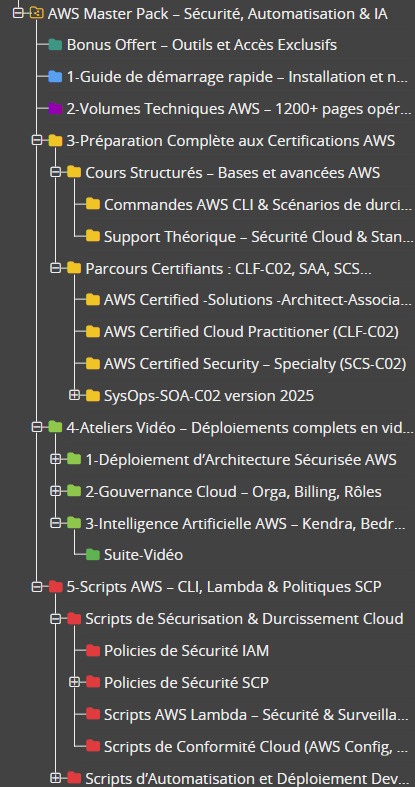Image resolution: width=415 pixels, height=787 pixels.
Task: Expand 2-Gouvernance Cloud node
Action: point(55,491)
